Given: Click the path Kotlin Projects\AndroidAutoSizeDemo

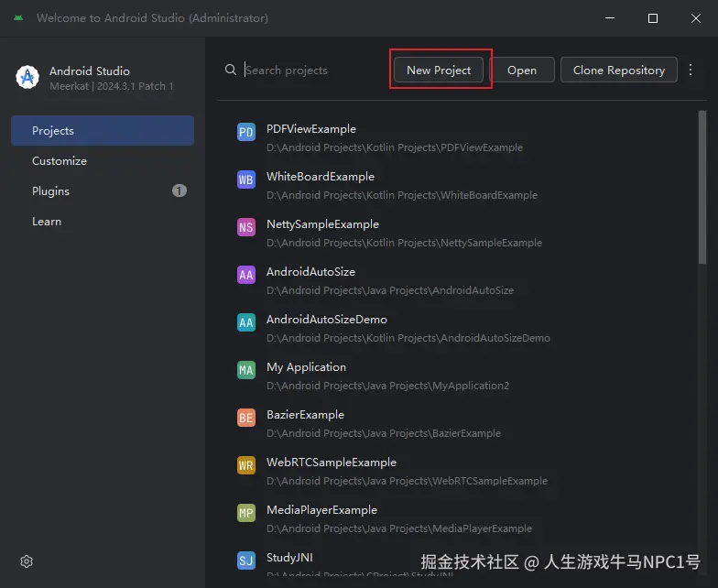Looking at the screenshot, I should (x=408, y=338).
